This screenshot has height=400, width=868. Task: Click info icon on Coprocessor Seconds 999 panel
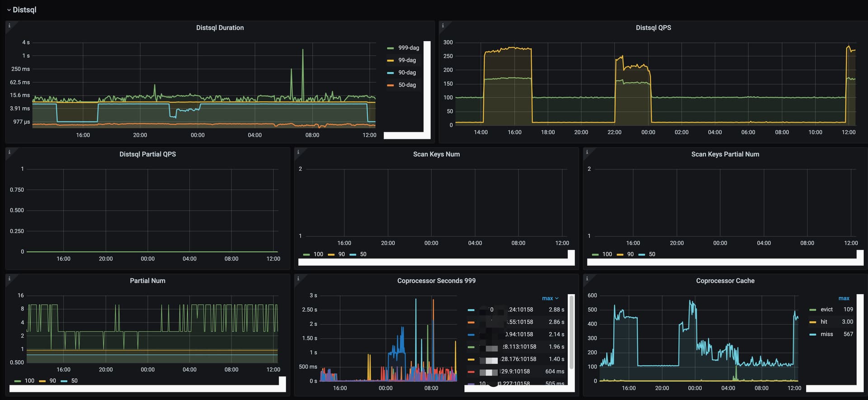[x=298, y=279]
